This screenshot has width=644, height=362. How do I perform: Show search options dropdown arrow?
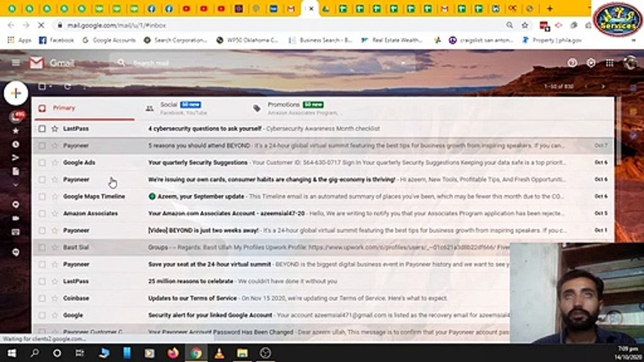point(403,63)
